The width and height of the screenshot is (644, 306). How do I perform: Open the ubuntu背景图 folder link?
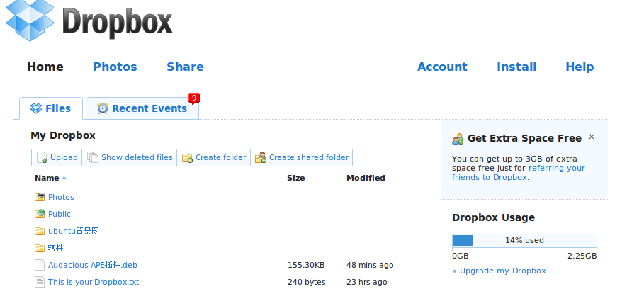pos(74,231)
